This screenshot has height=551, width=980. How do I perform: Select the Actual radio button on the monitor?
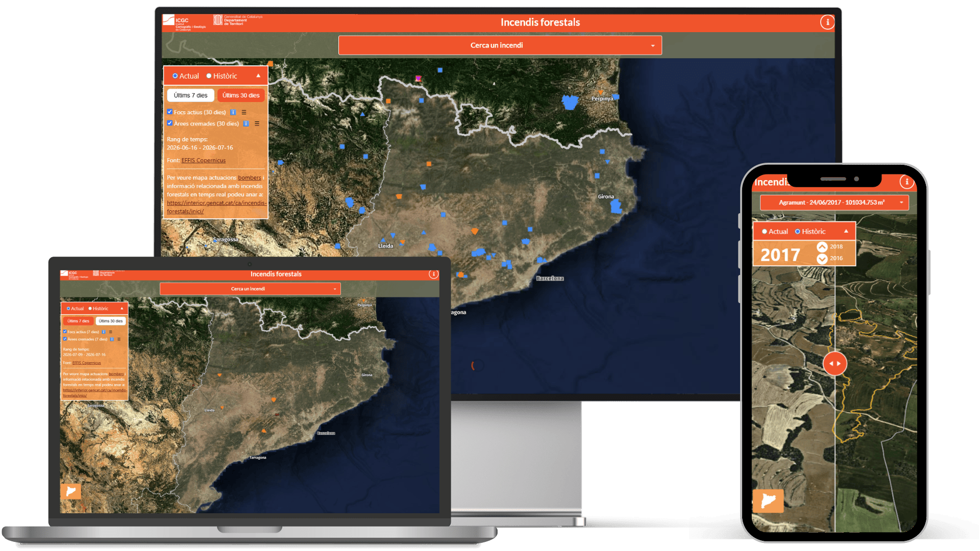(x=175, y=76)
